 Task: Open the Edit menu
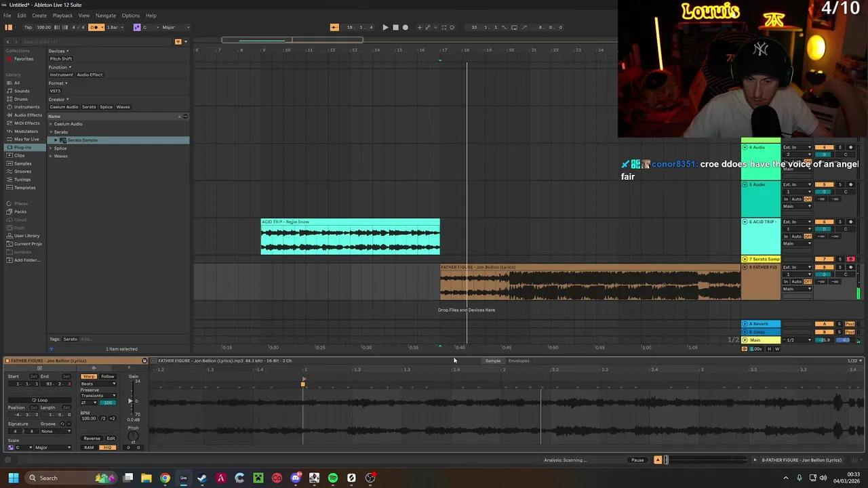coord(22,16)
